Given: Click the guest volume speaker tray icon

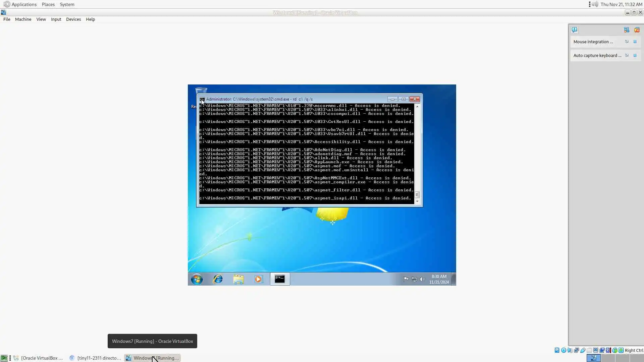Looking at the screenshot, I should click(422, 279).
